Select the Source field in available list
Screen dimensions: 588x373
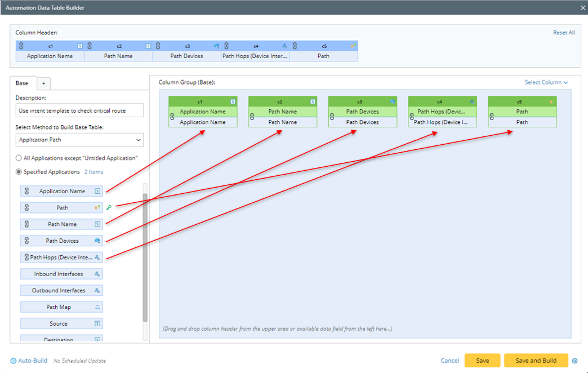pos(61,323)
